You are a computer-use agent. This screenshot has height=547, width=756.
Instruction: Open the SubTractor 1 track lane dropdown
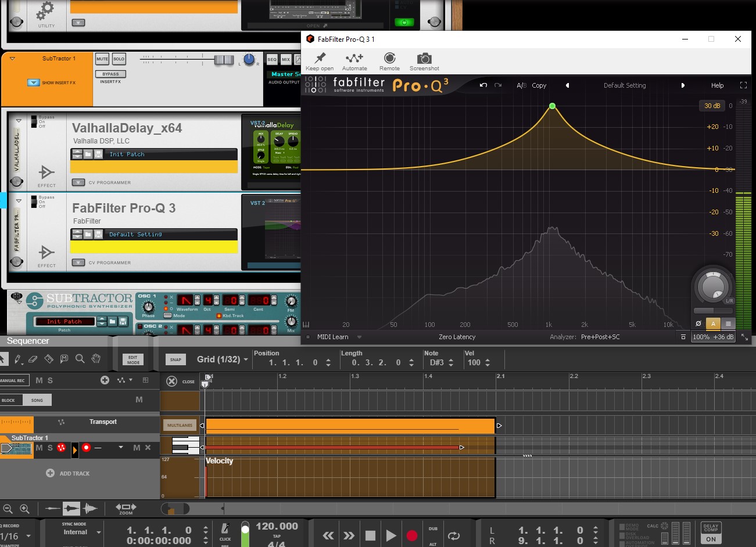point(121,447)
